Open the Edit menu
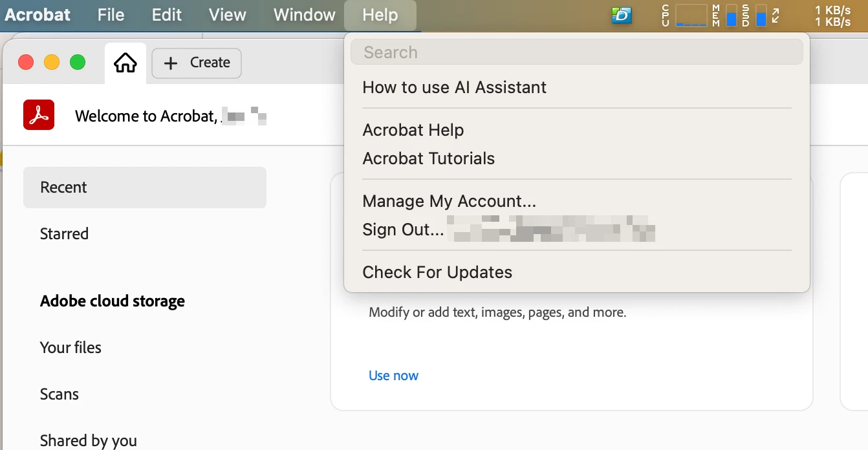868x450 pixels. (167, 15)
